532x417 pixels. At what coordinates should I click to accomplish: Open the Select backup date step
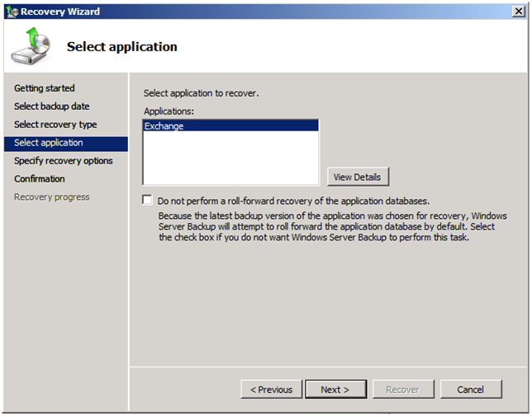(x=51, y=107)
